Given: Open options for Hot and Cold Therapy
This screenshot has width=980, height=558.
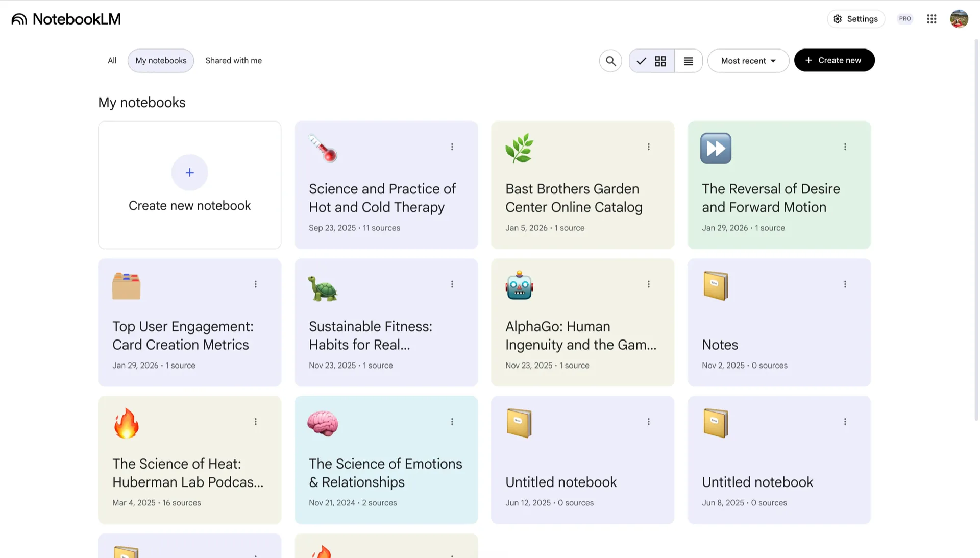Looking at the screenshot, I should [x=452, y=147].
